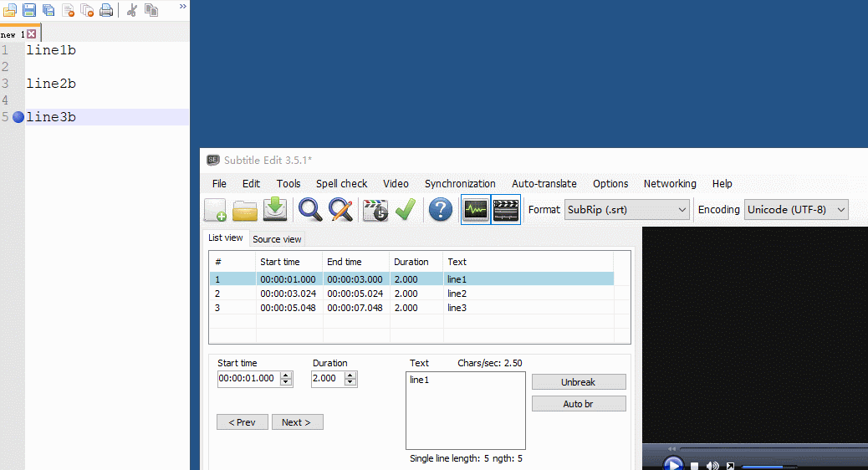This screenshot has height=470, width=868.
Task: Open the Spell check menu
Action: [x=341, y=184]
